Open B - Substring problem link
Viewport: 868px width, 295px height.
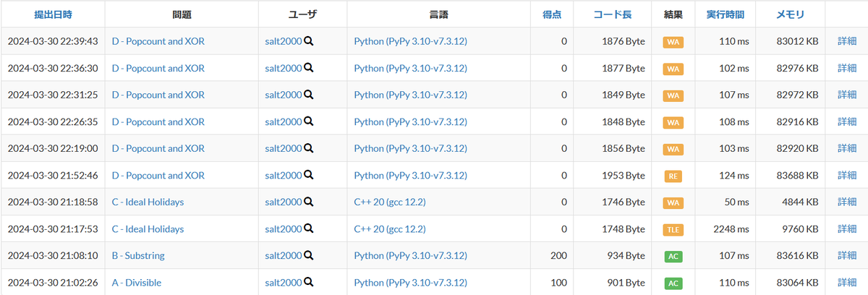138,255
